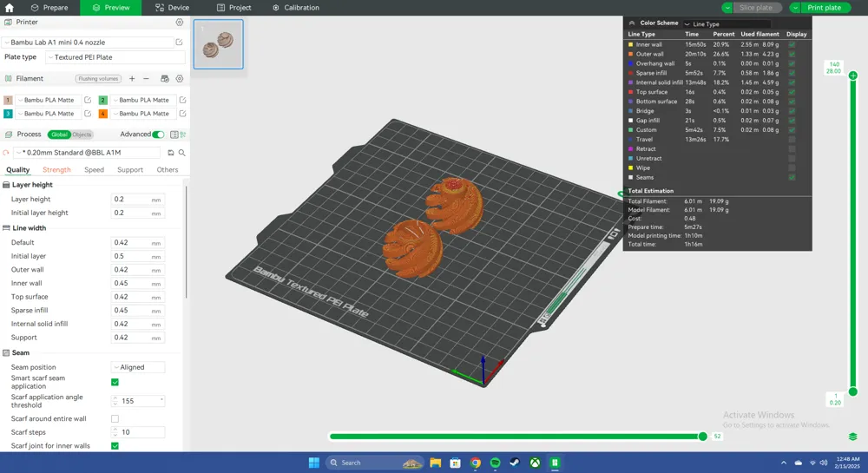Open Color Scheme Line Type dropdown

tap(727, 23)
